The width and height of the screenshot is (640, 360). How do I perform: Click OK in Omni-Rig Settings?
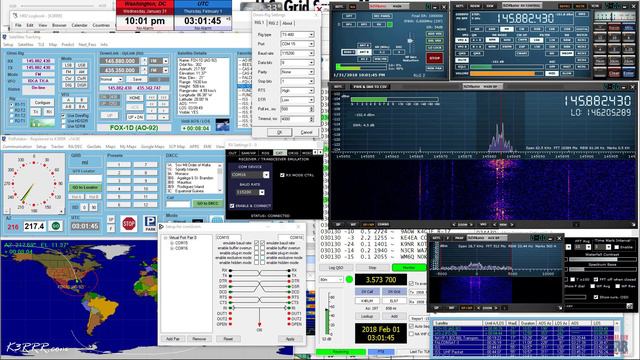280,132
